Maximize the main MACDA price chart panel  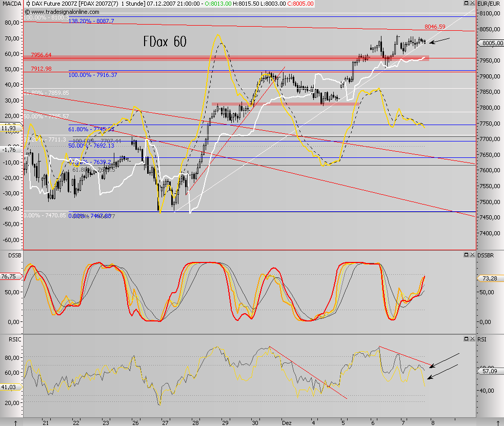click(x=466, y=3)
